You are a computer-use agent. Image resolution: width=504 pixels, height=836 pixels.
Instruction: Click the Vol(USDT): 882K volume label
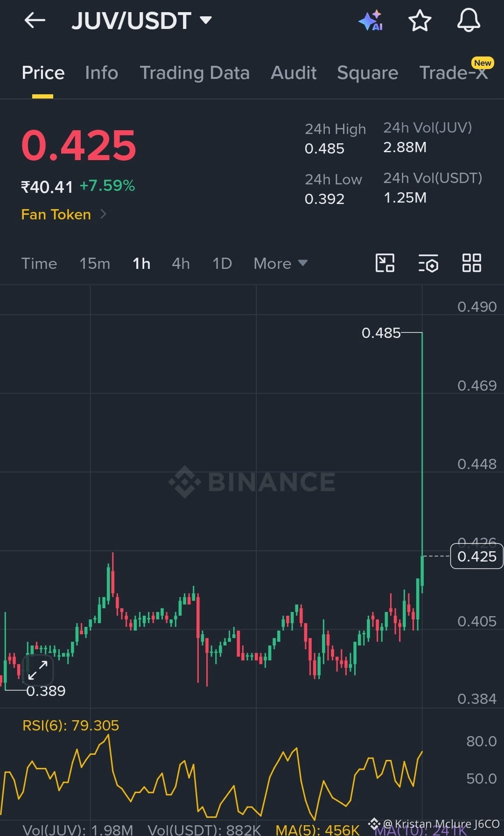click(x=204, y=829)
